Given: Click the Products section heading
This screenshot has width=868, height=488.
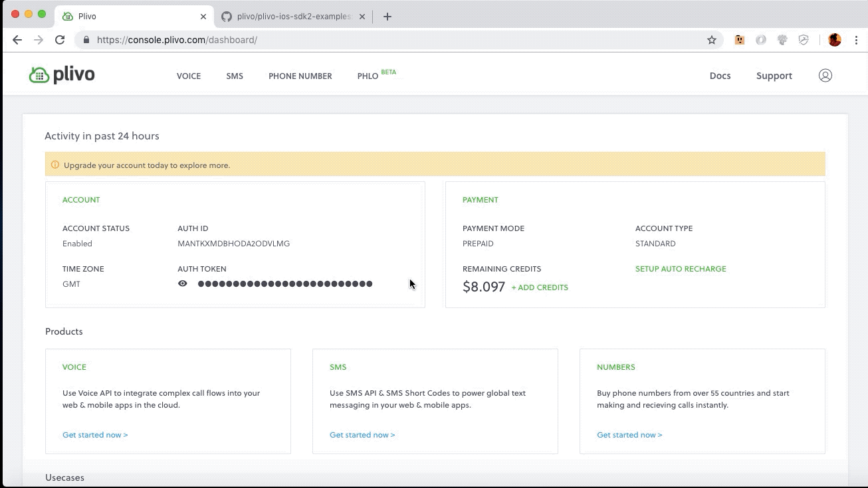Looking at the screenshot, I should [x=64, y=331].
